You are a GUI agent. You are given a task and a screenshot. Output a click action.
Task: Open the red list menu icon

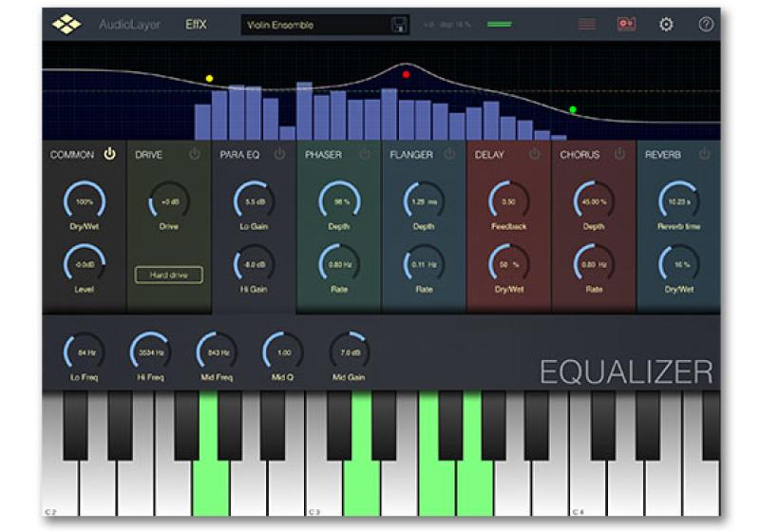[586, 24]
